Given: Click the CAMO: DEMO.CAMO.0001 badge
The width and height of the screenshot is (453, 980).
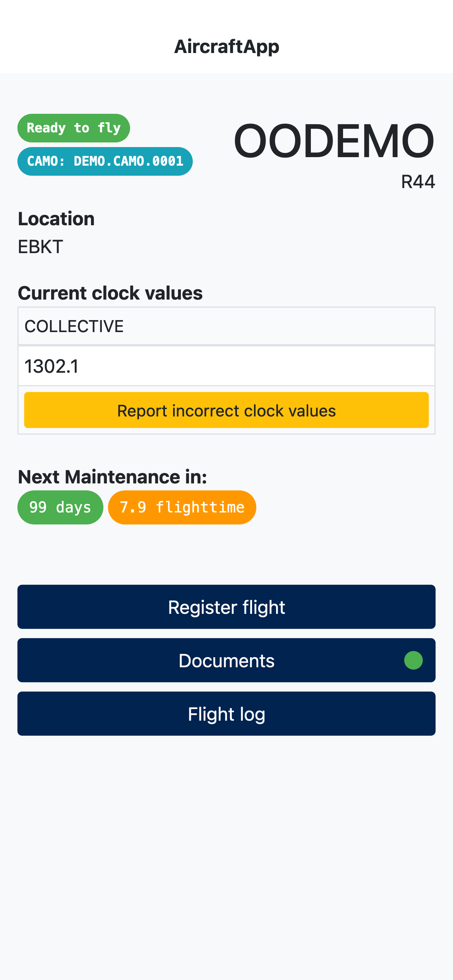Looking at the screenshot, I should coord(105,161).
